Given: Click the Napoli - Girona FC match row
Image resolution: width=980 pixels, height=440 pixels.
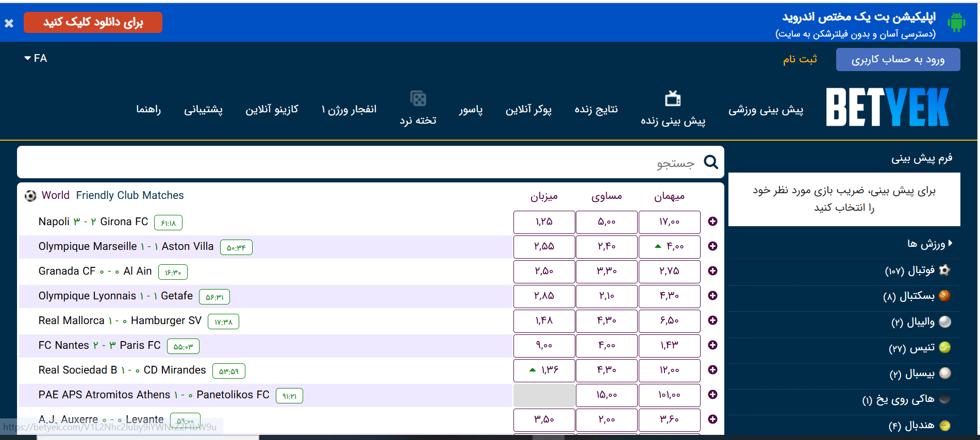Looking at the screenshot, I should (x=265, y=222).
